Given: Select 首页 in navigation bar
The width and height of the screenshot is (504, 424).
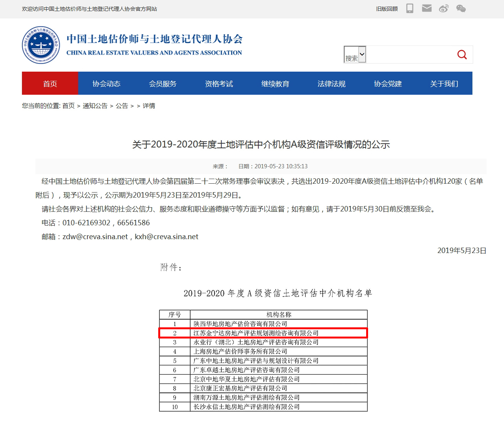Looking at the screenshot, I should pos(50,83).
